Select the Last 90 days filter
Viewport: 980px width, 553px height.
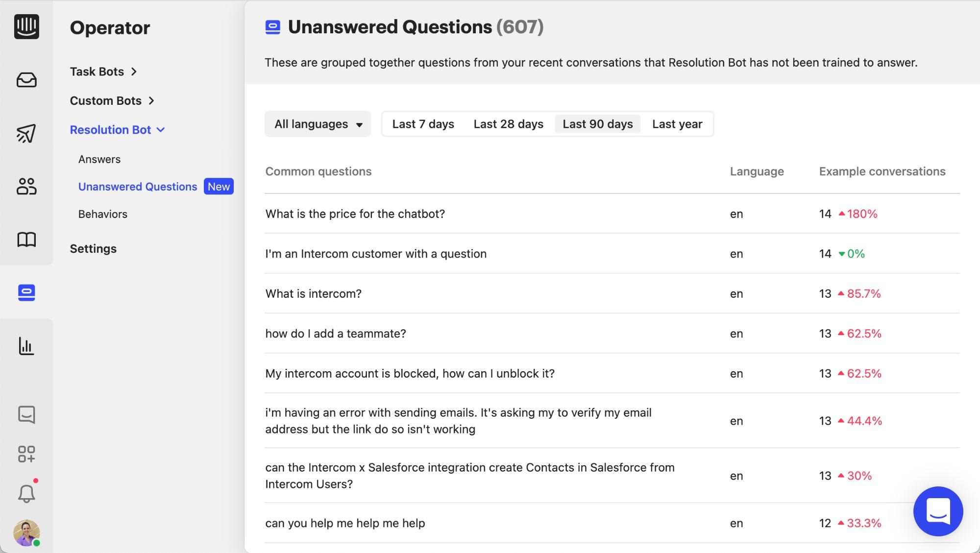point(598,124)
